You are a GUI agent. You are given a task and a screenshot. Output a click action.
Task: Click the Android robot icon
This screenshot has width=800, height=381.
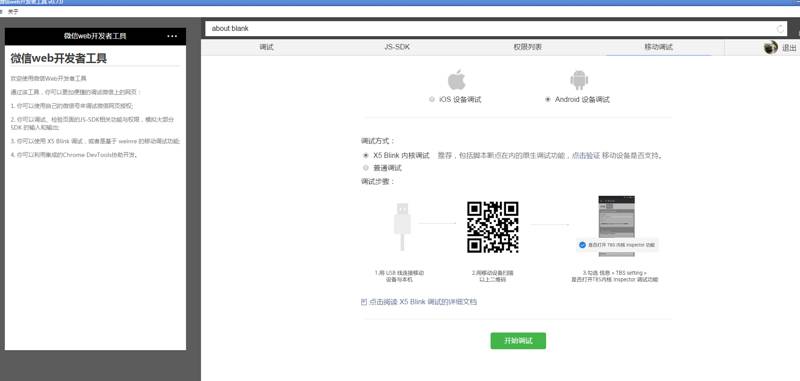(579, 80)
